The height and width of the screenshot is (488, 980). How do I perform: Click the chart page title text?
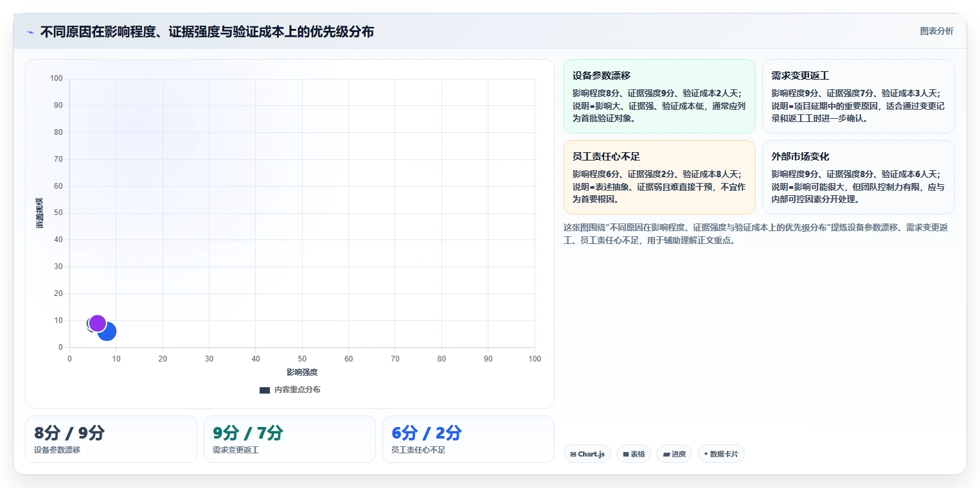point(207,31)
